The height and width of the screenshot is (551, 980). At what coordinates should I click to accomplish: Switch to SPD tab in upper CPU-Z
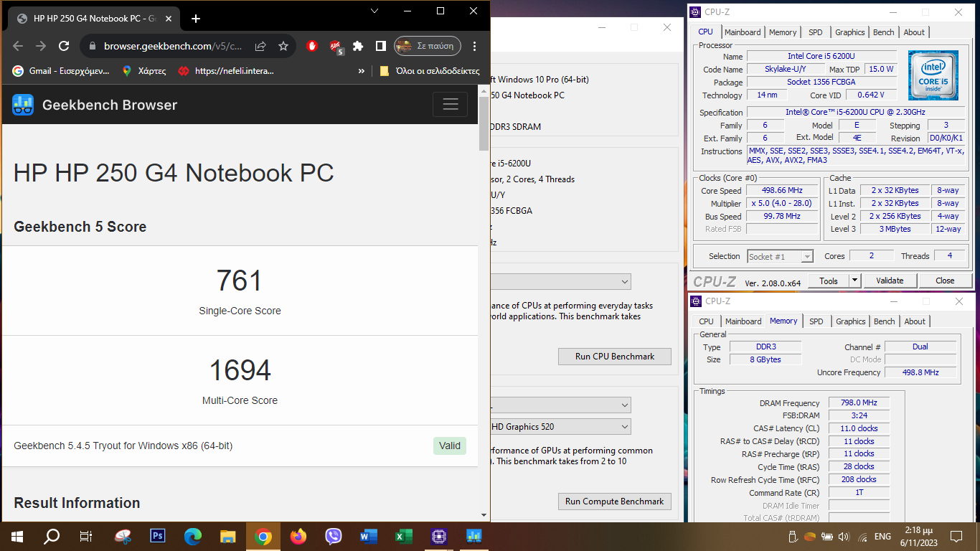coord(816,32)
